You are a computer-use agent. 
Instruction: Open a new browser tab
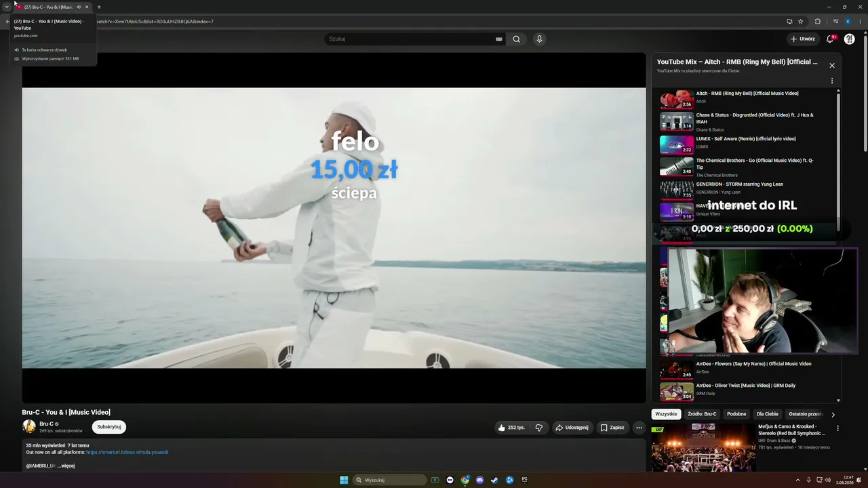pos(99,7)
